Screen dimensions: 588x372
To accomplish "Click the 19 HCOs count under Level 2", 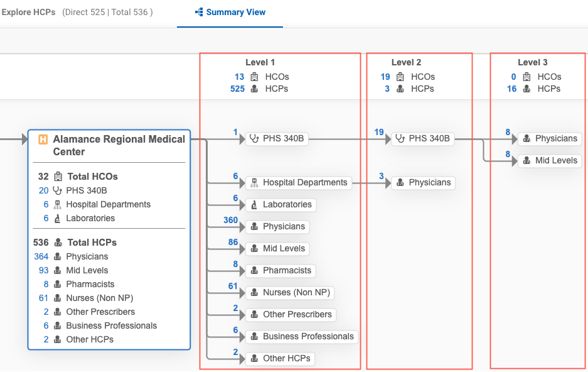I will pos(385,77).
